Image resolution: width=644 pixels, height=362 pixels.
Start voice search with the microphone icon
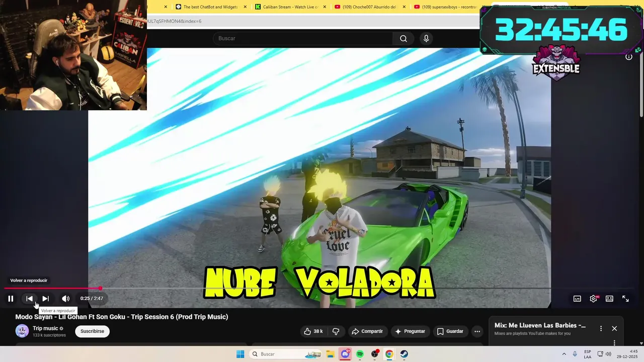[426, 39]
